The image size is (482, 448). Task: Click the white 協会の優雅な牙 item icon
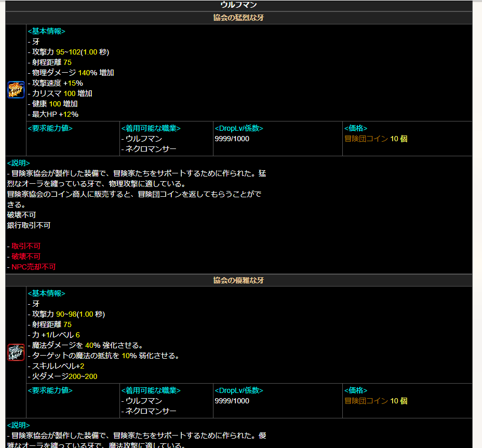coord(16,351)
